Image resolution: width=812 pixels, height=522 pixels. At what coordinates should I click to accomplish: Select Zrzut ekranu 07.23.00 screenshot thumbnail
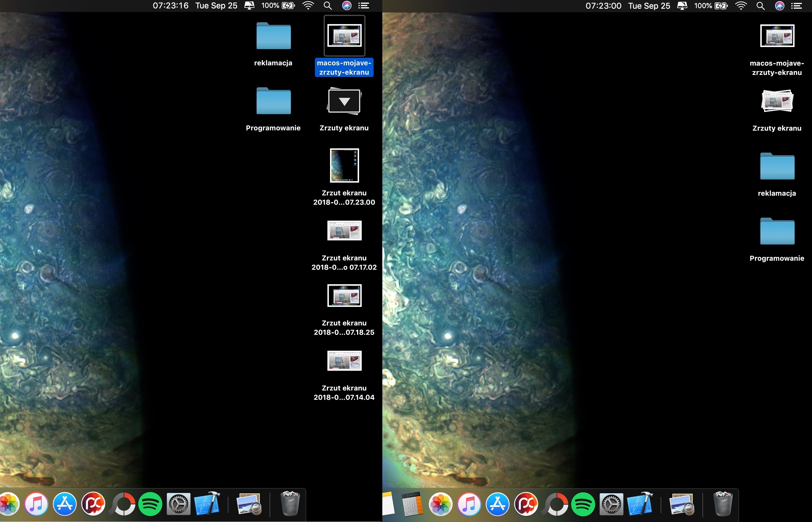tap(344, 165)
